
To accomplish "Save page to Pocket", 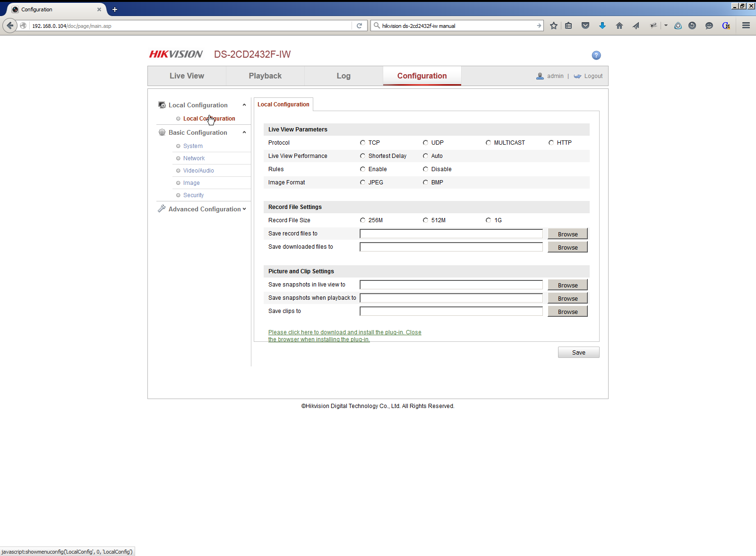I will [585, 26].
